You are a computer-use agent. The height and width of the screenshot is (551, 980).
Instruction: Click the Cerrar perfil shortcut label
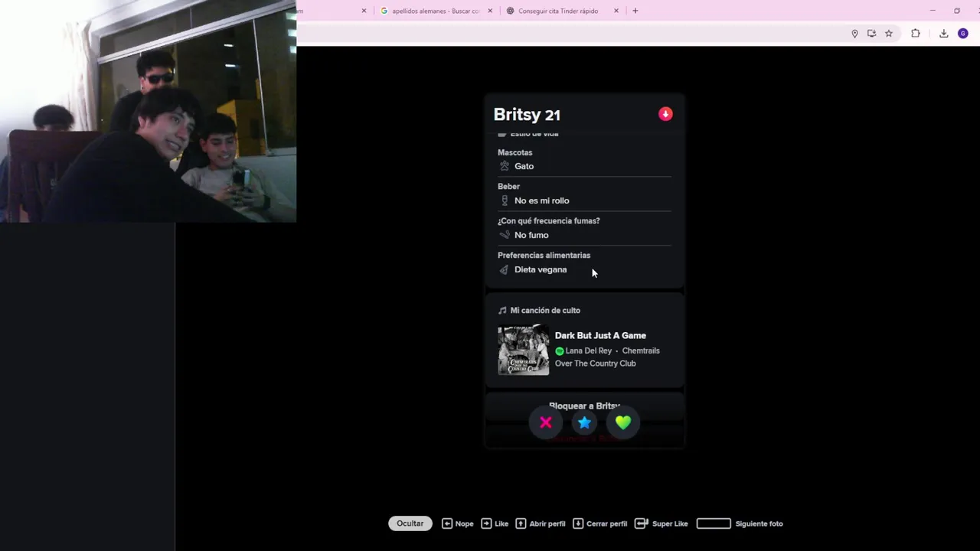[606, 524]
